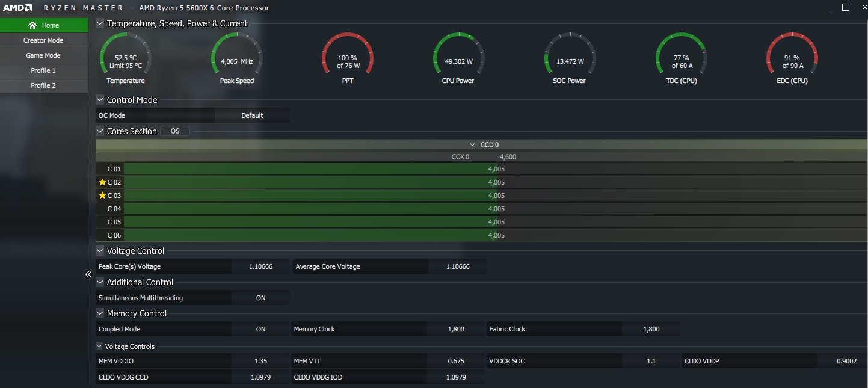Click the SOC Power gauge
This screenshot has width=868, height=388.
pyautogui.click(x=569, y=58)
